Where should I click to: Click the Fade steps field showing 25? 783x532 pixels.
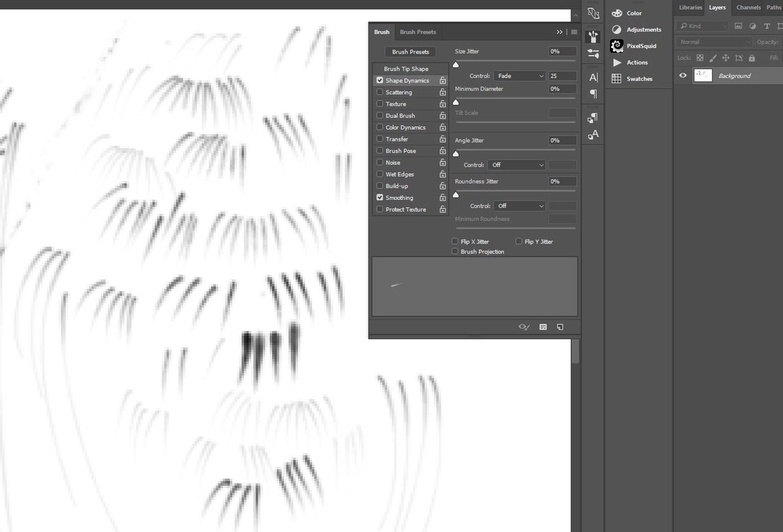click(x=563, y=76)
